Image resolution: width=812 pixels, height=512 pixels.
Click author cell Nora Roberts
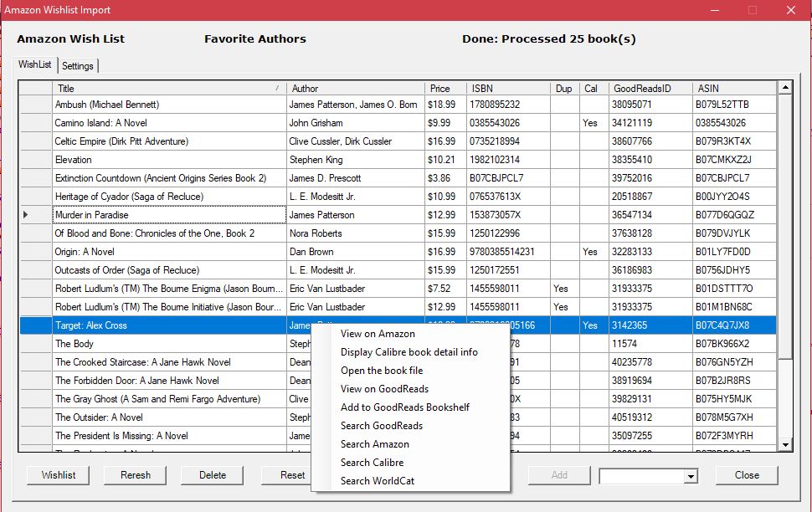(355, 233)
